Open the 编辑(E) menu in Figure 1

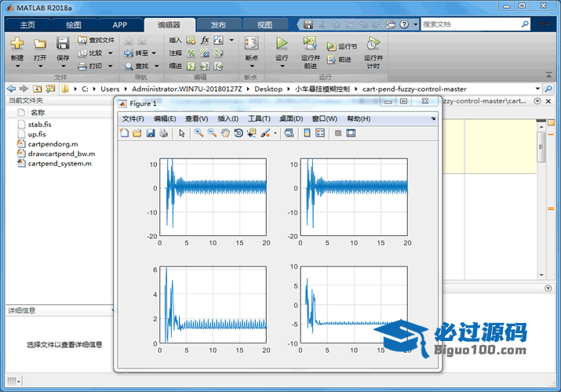coord(165,118)
